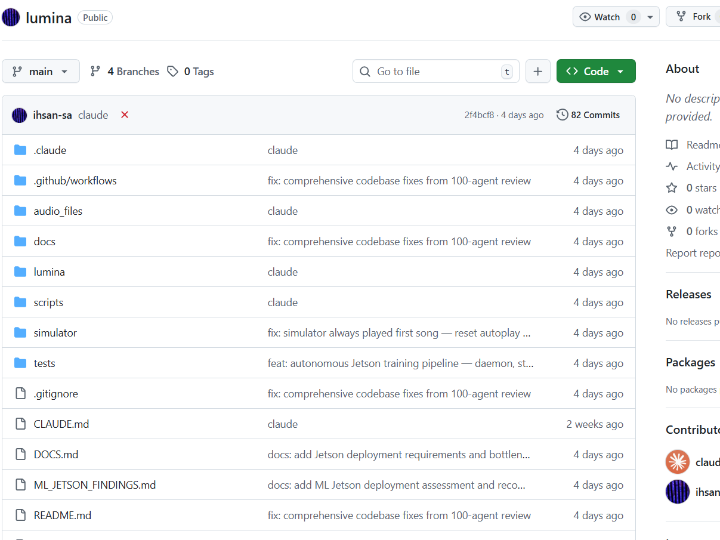Open commit hash 2f4bcf8

pos(479,115)
